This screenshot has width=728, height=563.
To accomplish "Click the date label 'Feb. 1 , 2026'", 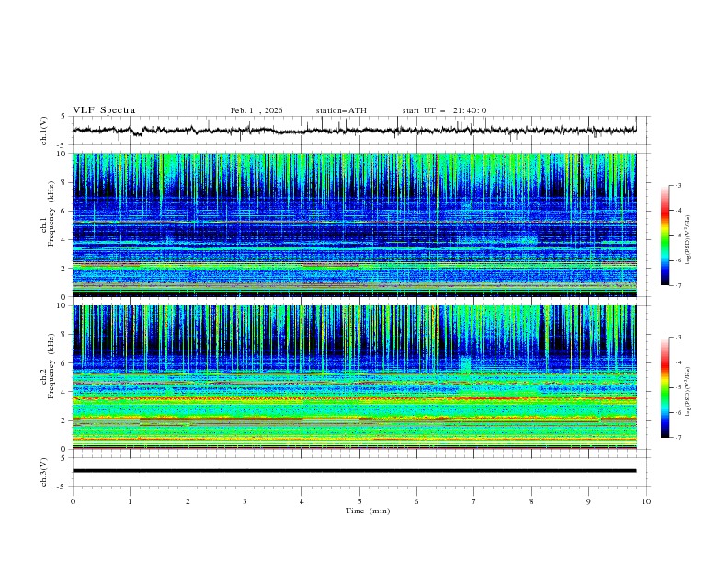I will pos(256,110).
